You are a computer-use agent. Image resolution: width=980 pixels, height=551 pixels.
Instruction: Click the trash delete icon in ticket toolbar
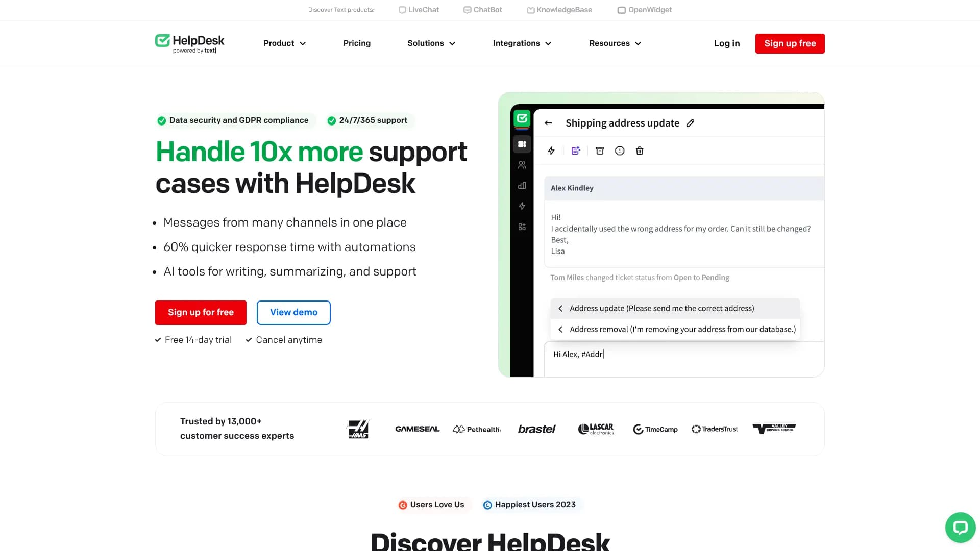[640, 151]
